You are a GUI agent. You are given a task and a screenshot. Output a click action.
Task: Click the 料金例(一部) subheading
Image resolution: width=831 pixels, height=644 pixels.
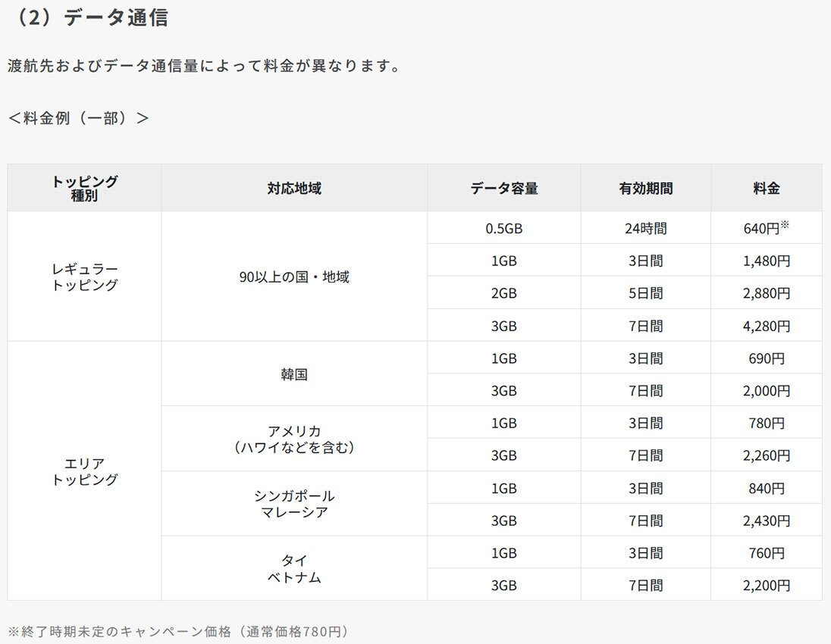click(x=78, y=118)
